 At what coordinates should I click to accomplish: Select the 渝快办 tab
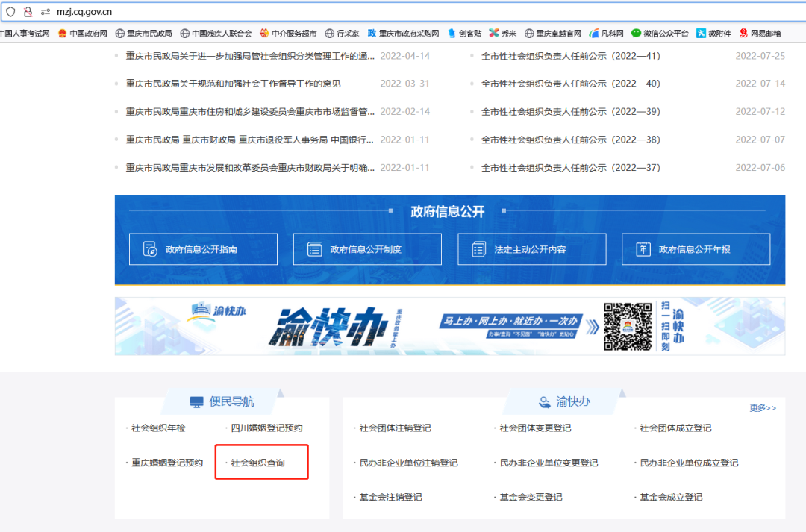coord(564,401)
